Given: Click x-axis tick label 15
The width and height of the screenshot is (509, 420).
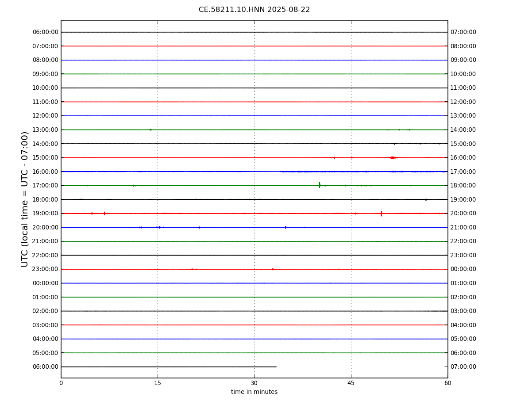Looking at the screenshot, I should [x=158, y=383].
